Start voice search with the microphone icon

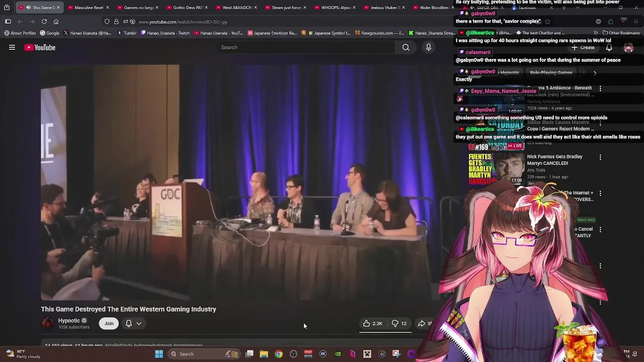pos(429,47)
